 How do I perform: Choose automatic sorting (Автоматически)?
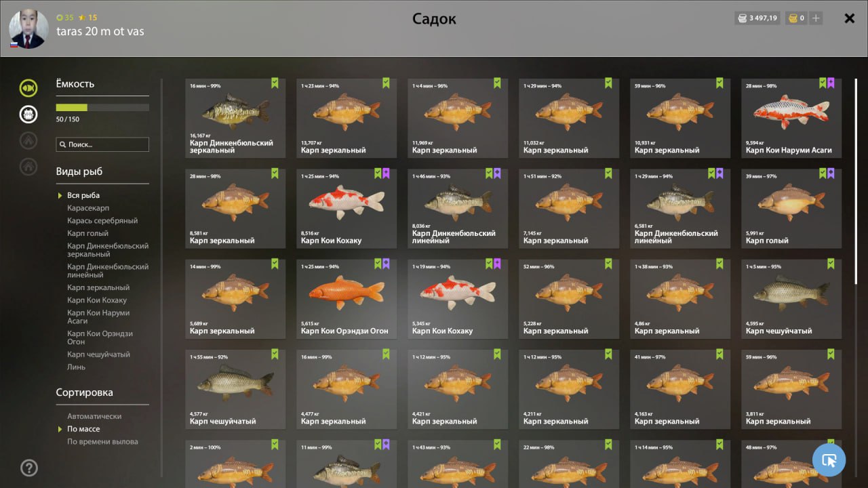pos(94,416)
